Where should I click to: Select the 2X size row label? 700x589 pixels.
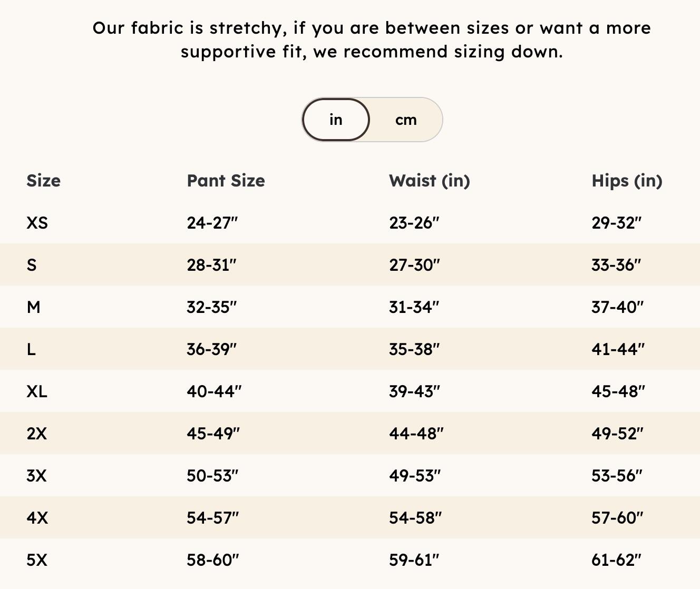click(37, 434)
